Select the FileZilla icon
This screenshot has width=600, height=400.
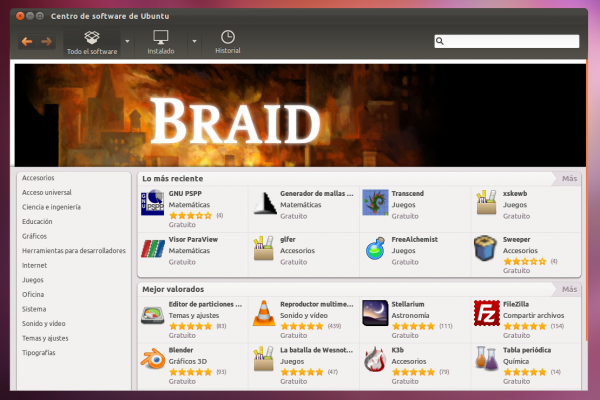click(486, 313)
